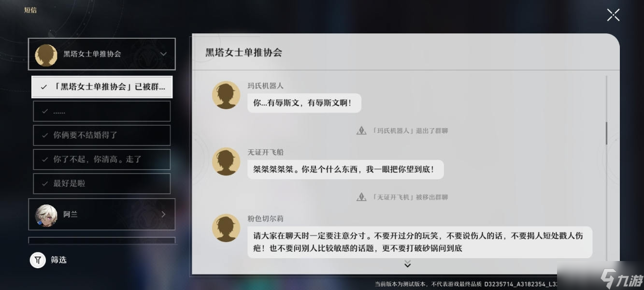This screenshot has height=290, width=644.
Task: Click 粉色切尔莉's avatar in chat
Action: point(226,228)
